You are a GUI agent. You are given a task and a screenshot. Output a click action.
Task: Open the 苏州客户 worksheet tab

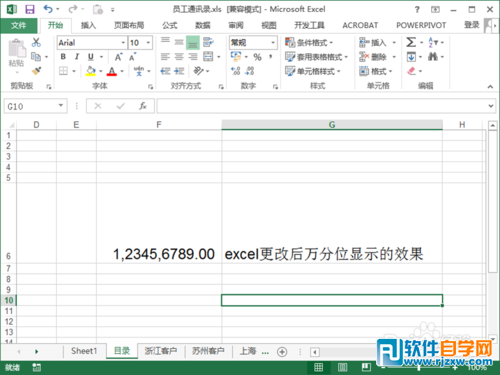[x=208, y=351]
